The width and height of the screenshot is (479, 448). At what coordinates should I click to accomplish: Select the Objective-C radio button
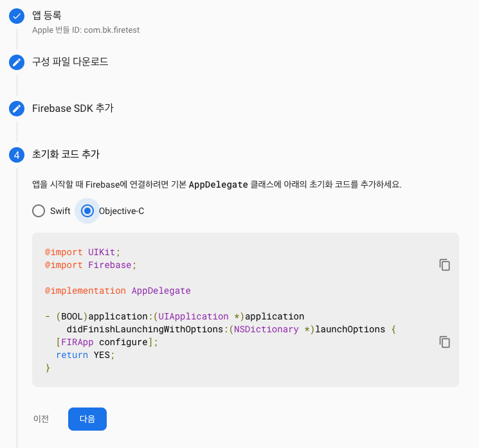(88, 211)
